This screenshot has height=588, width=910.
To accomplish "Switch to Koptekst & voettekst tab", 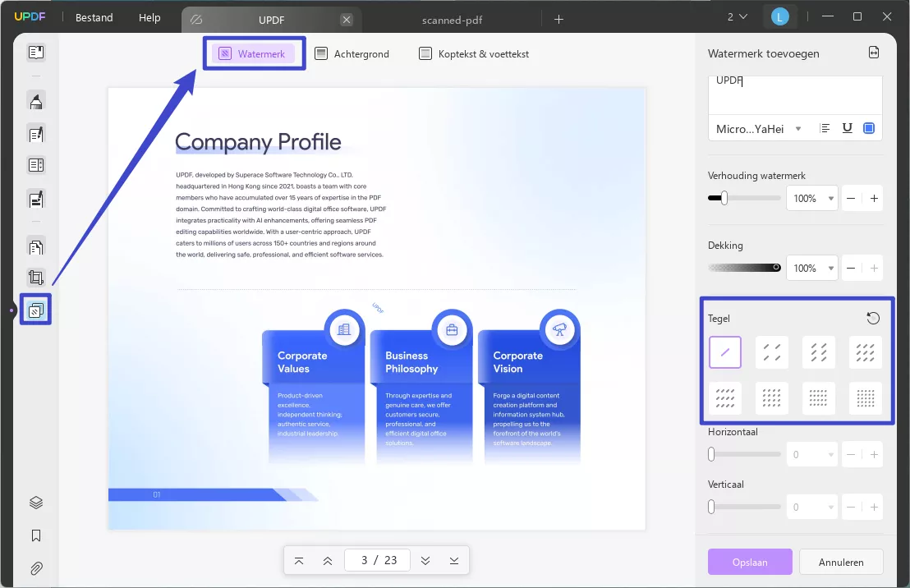I will pyautogui.click(x=474, y=54).
